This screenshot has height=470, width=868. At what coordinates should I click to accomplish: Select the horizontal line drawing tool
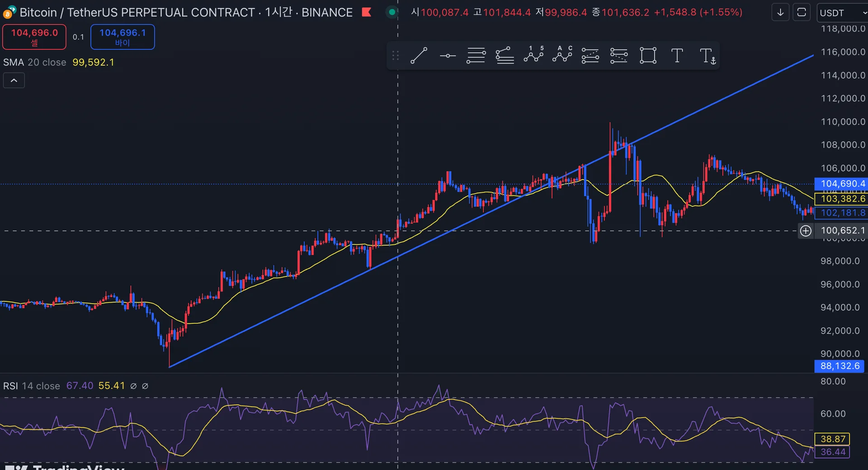(x=448, y=56)
